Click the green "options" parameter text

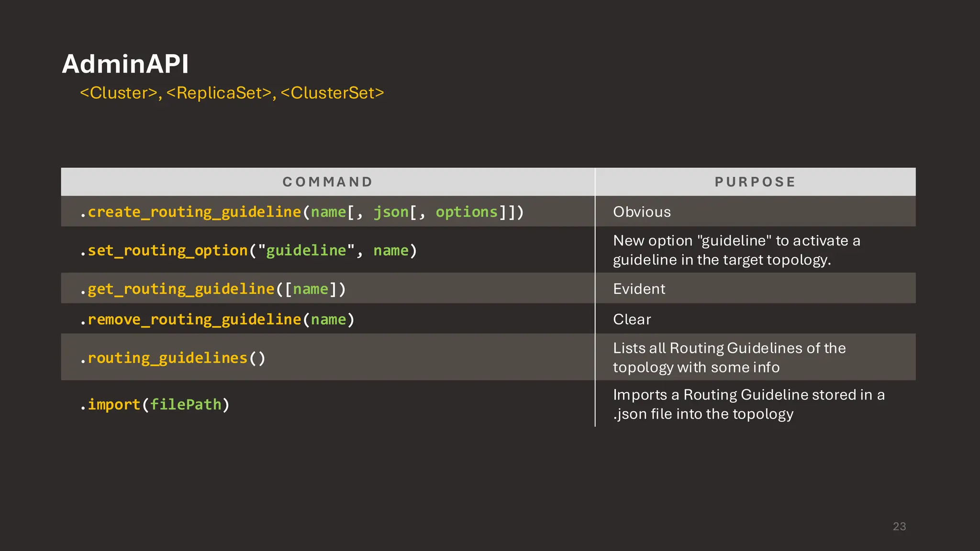467,212
